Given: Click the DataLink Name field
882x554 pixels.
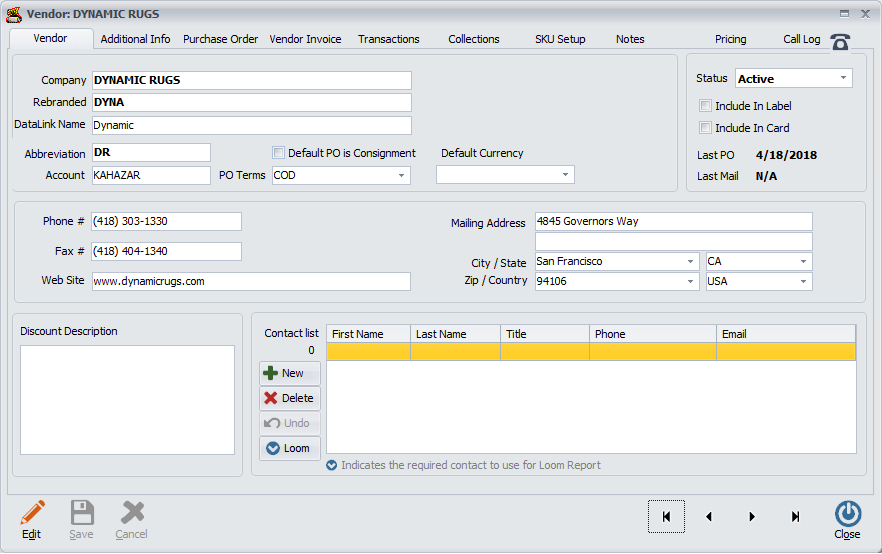Looking at the screenshot, I should 251,125.
